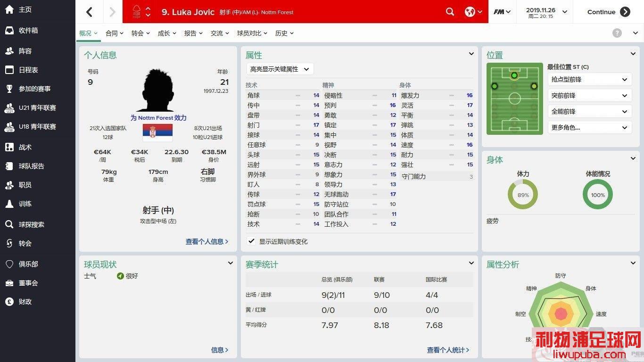Screen dimensions: 644x362
Task: Click the striker position dot on pitch
Action: [x=514, y=75]
